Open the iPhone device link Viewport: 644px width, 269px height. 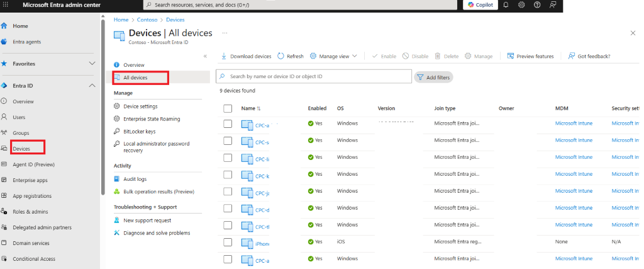(262, 244)
